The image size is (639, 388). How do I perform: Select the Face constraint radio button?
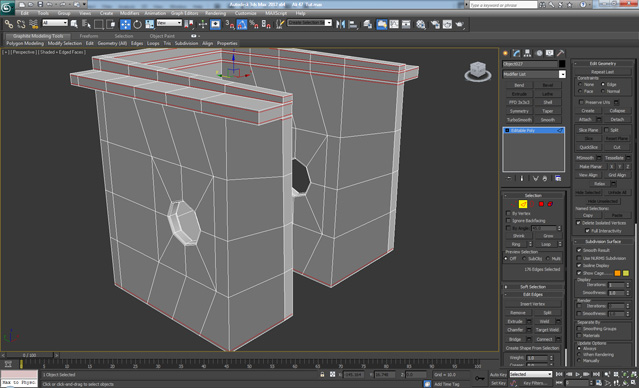point(580,91)
